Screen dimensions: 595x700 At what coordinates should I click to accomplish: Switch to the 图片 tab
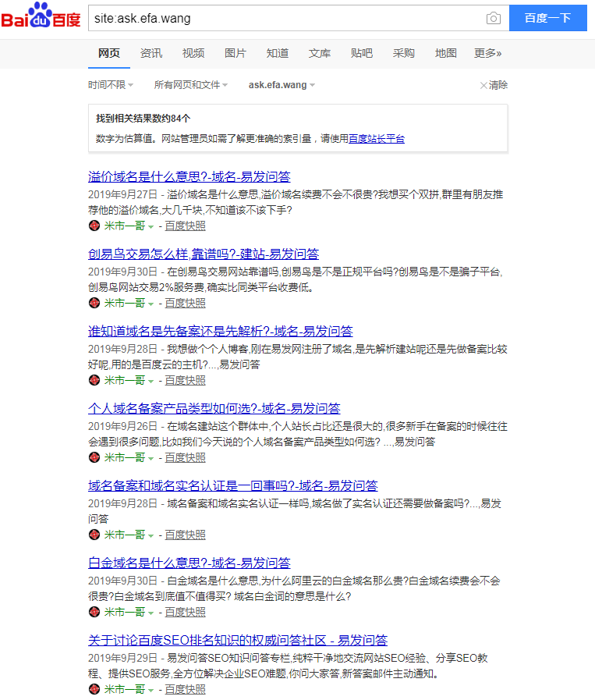coord(236,54)
